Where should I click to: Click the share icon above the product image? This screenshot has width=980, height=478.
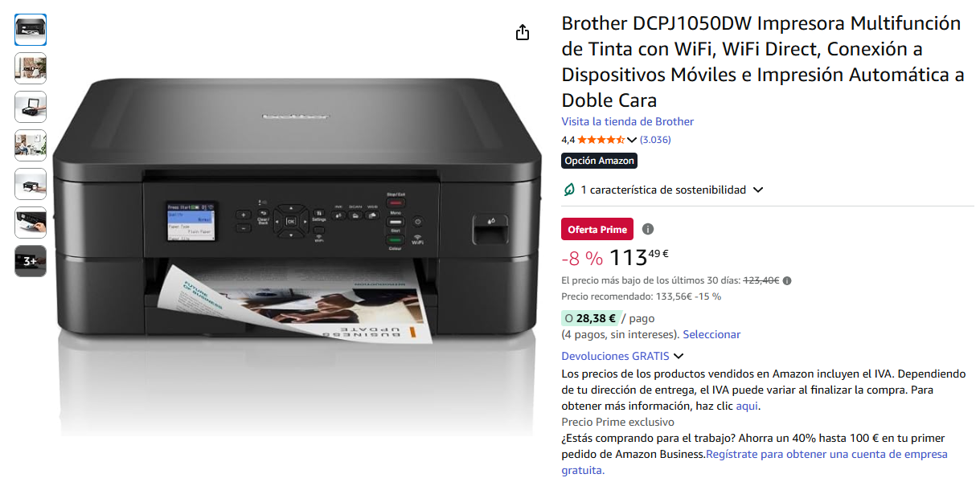tap(523, 32)
